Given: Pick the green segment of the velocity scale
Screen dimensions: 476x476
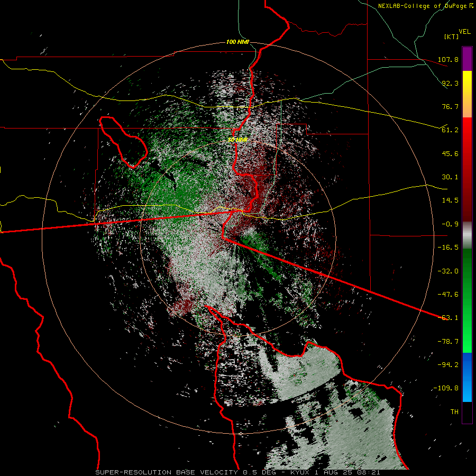Looking at the screenshot, I should [467, 300].
